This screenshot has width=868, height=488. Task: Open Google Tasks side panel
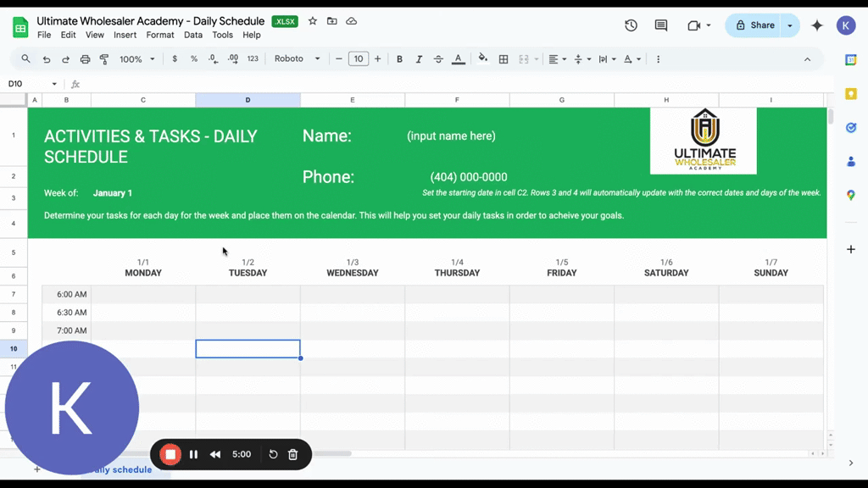point(851,128)
